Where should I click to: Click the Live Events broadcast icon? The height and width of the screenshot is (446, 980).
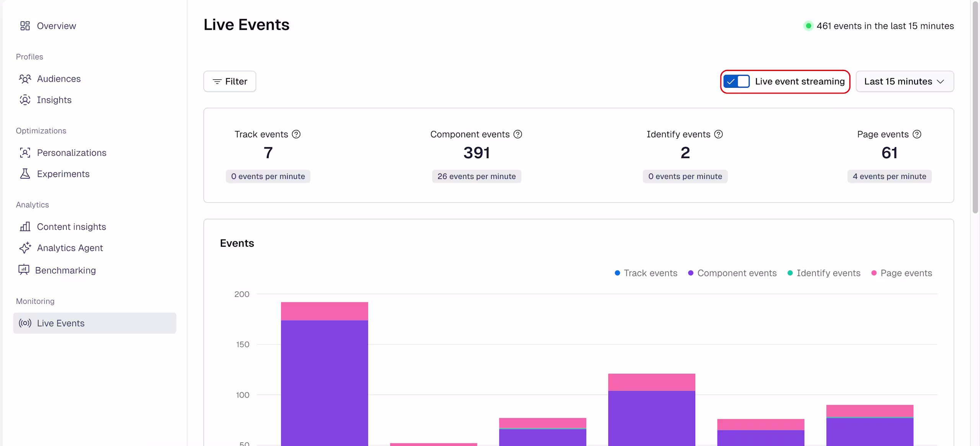click(25, 323)
